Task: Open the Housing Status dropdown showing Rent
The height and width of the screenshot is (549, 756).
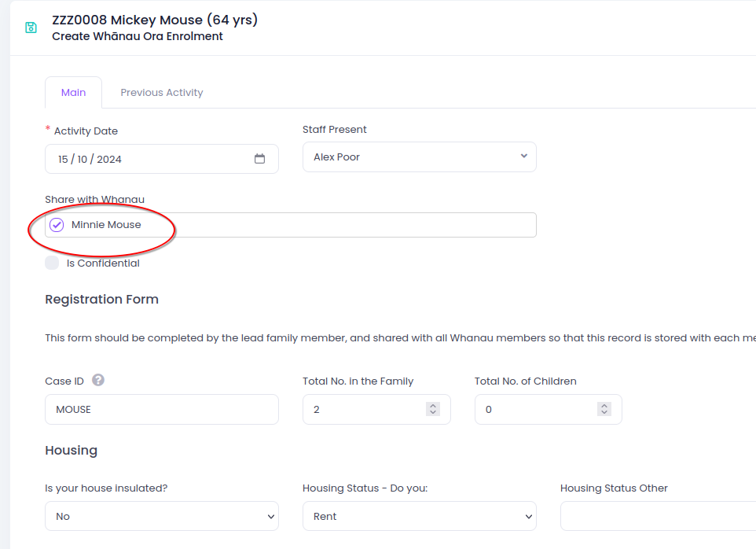Action: 419,516
